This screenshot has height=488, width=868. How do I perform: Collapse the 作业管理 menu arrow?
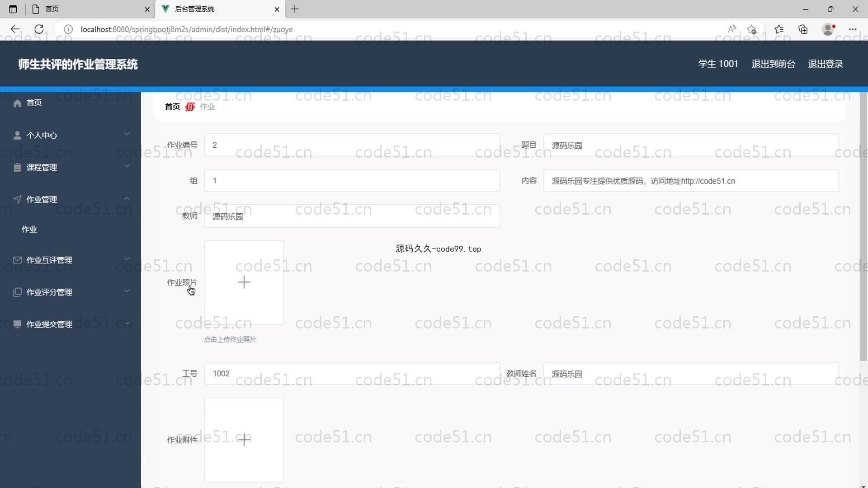click(x=127, y=198)
